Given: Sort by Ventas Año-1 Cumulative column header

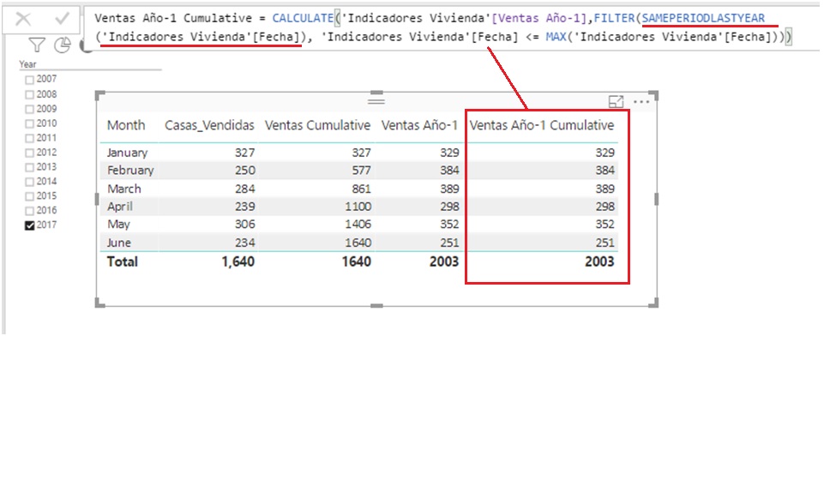Looking at the screenshot, I should point(542,125).
